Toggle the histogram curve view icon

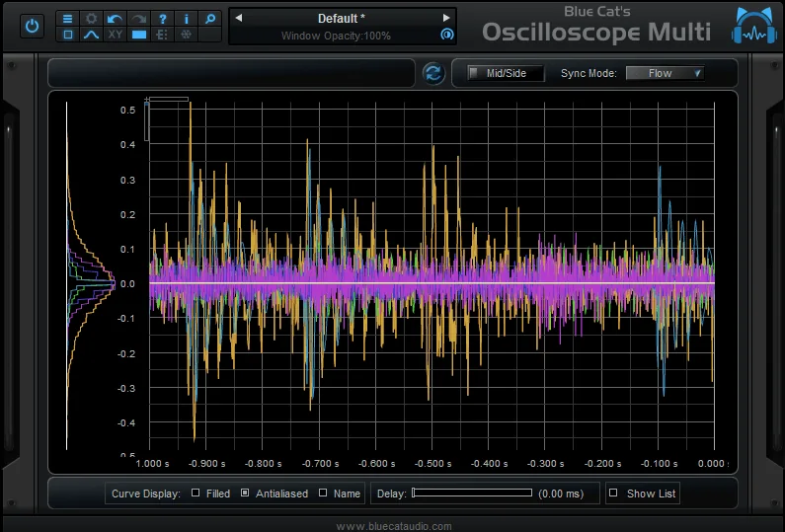click(x=91, y=35)
